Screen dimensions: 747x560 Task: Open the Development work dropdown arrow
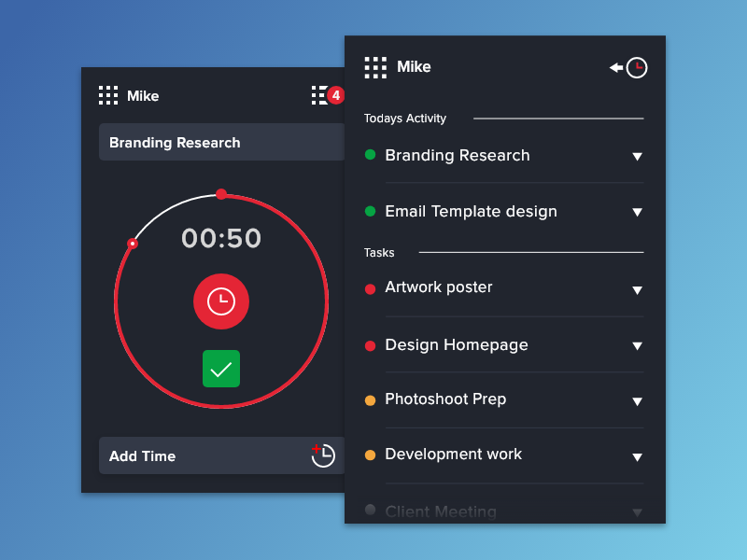tap(638, 457)
